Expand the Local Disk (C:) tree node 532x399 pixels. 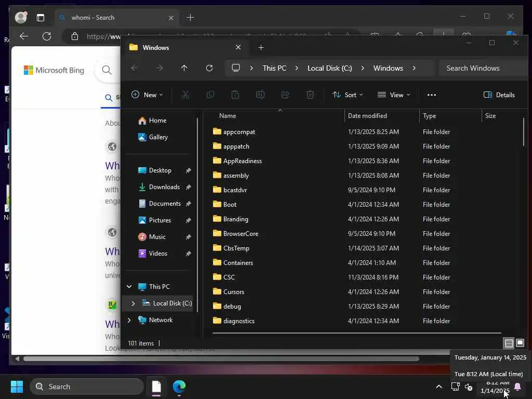coord(133,303)
